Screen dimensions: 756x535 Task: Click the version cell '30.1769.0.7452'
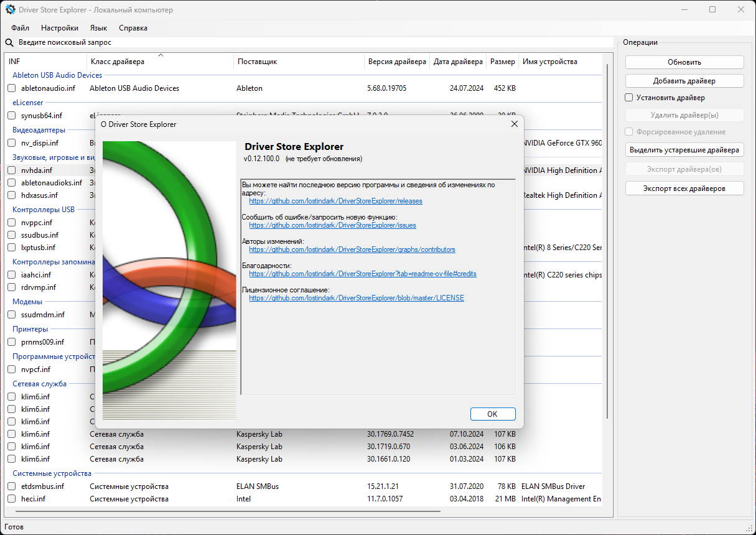point(390,434)
